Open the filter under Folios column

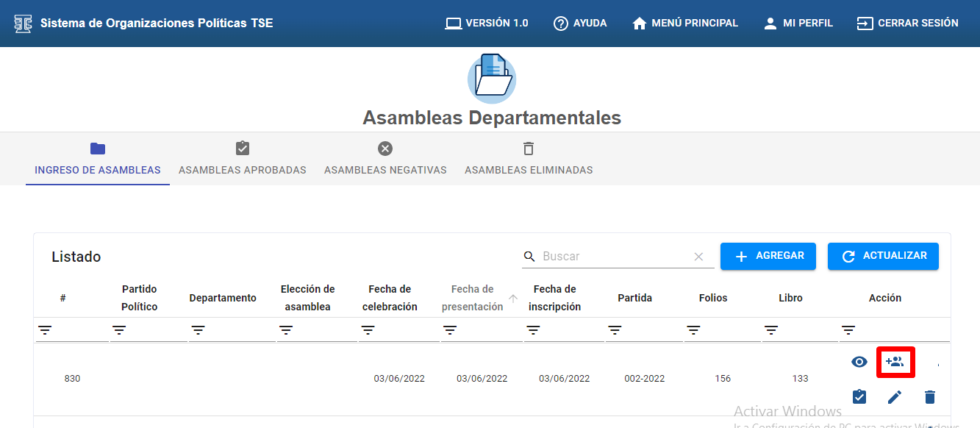tap(693, 330)
